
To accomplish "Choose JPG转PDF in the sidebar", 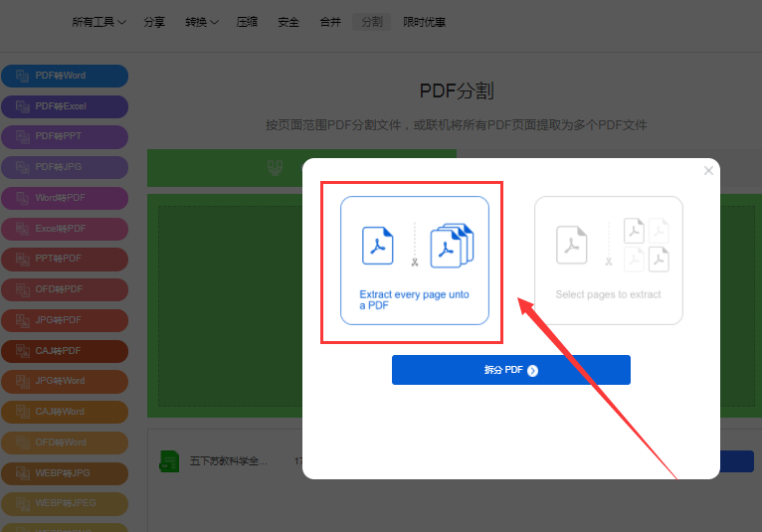I will (65, 320).
